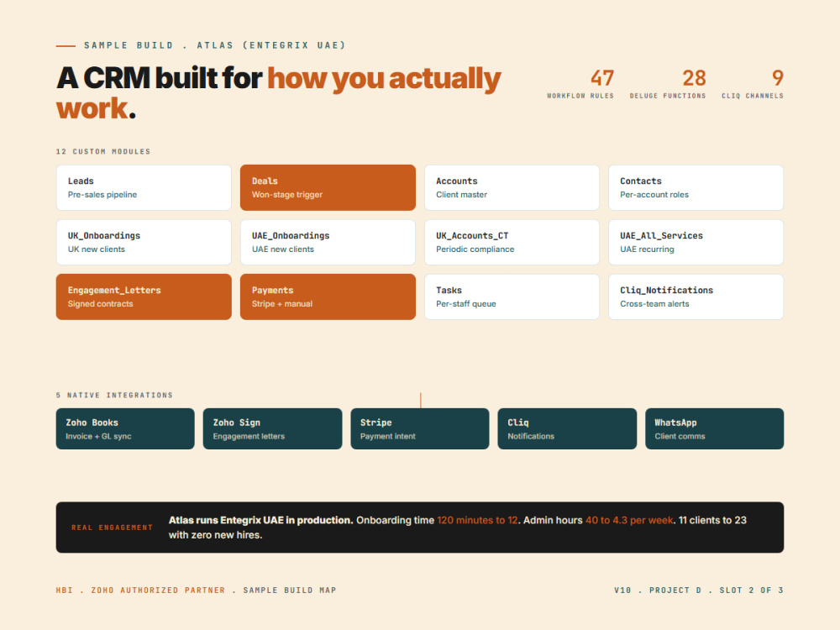The image size is (840, 630).
Task: Click the WhatsApp Client comms tile
Action: pos(715,428)
